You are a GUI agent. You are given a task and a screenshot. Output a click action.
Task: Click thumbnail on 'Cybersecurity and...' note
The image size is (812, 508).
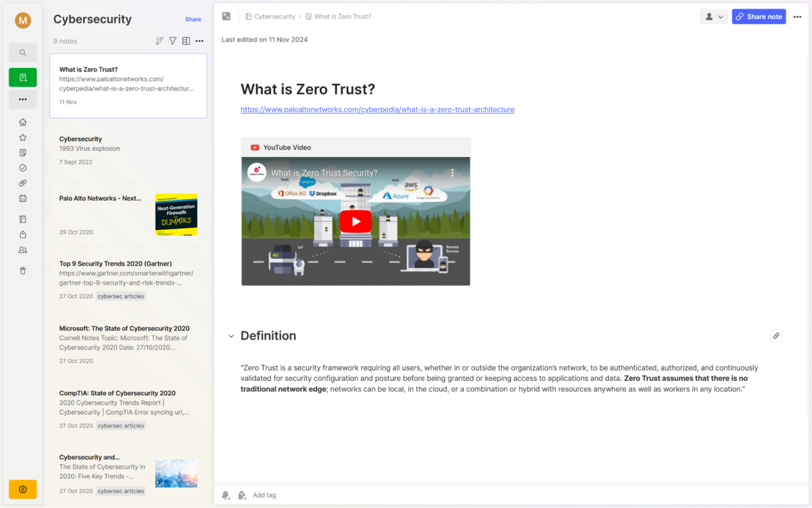pyautogui.click(x=176, y=473)
